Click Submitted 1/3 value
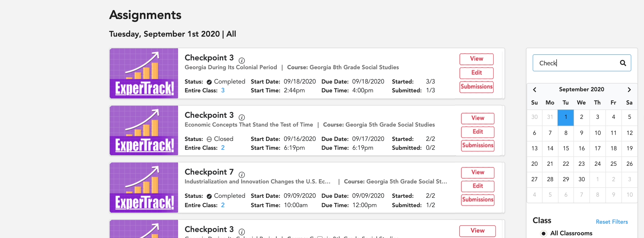 coord(430,91)
